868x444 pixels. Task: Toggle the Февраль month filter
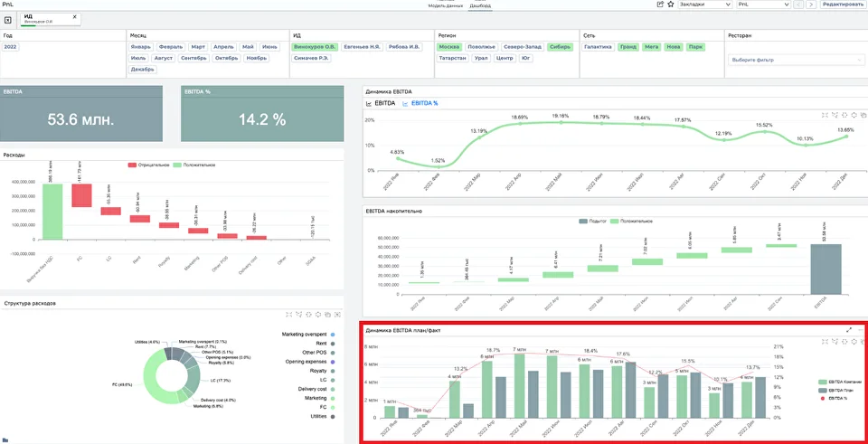pyautogui.click(x=171, y=47)
